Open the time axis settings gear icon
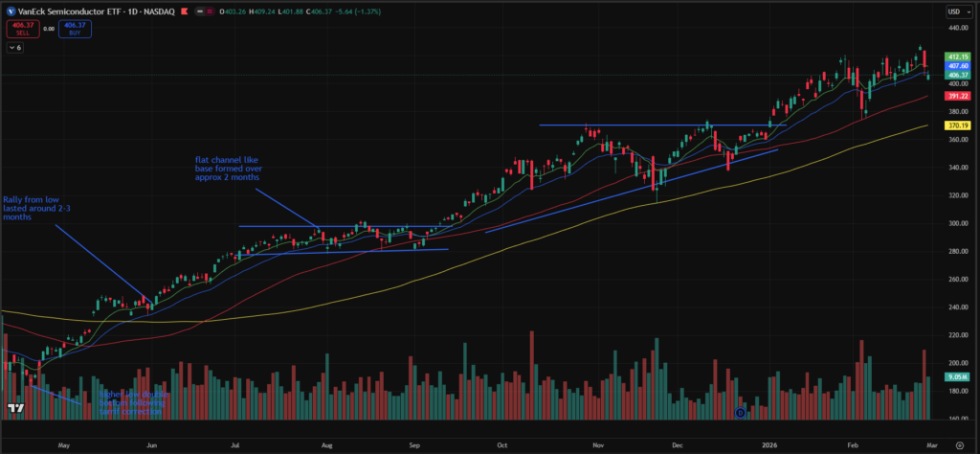Image resolution: width=980 pixels, height=454 pixels. click(959, 445)
